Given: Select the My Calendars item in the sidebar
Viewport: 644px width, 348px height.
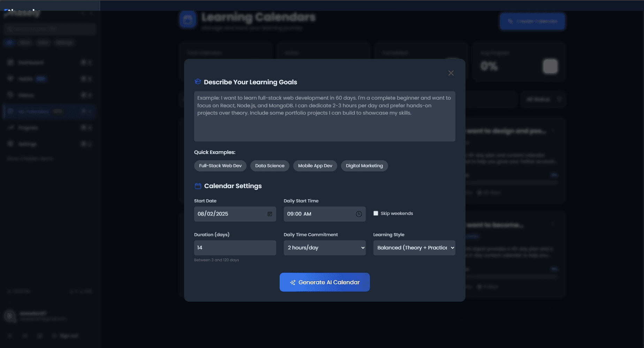Looking at the screenshot, I should tap(33, 111).
